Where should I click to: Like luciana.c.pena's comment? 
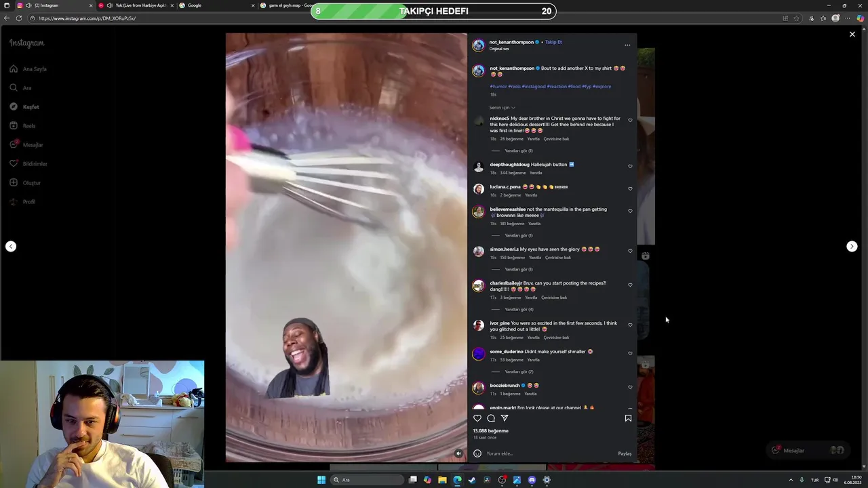630,188
